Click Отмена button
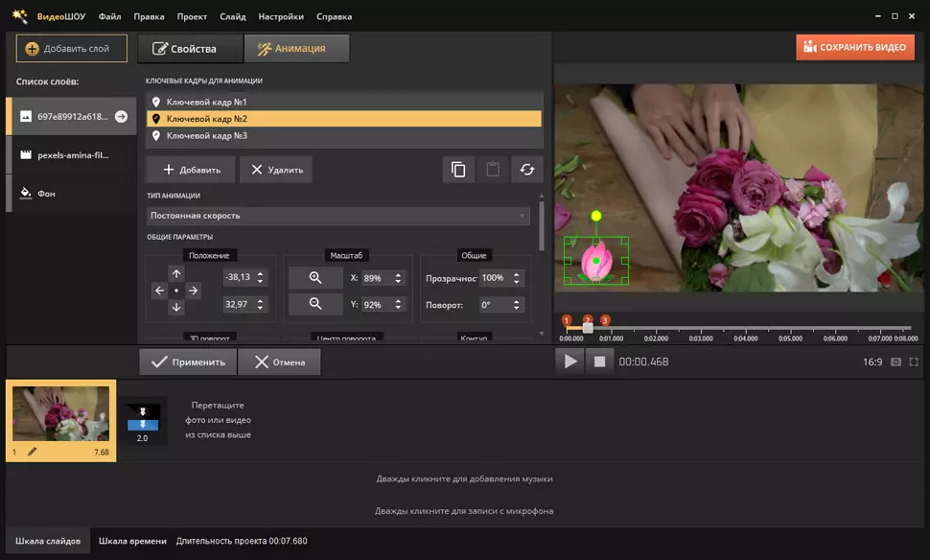 click(x=279, y=362)
